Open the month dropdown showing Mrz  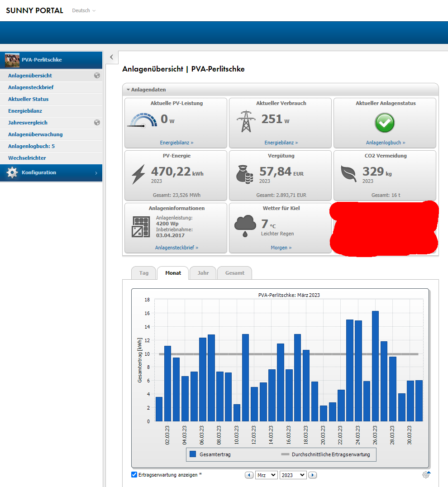266,475
